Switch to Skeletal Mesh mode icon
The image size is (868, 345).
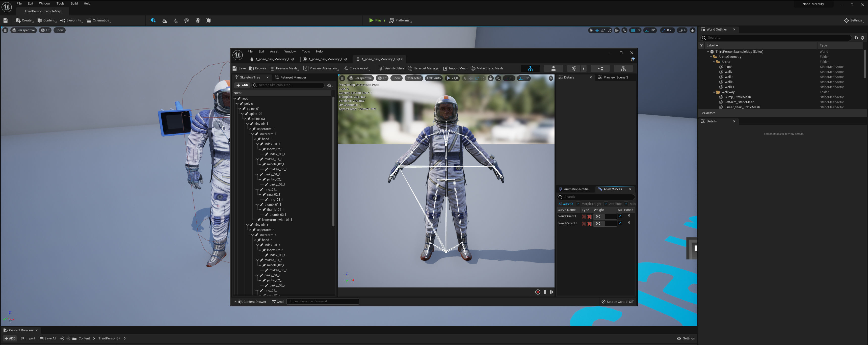[553, 68]
